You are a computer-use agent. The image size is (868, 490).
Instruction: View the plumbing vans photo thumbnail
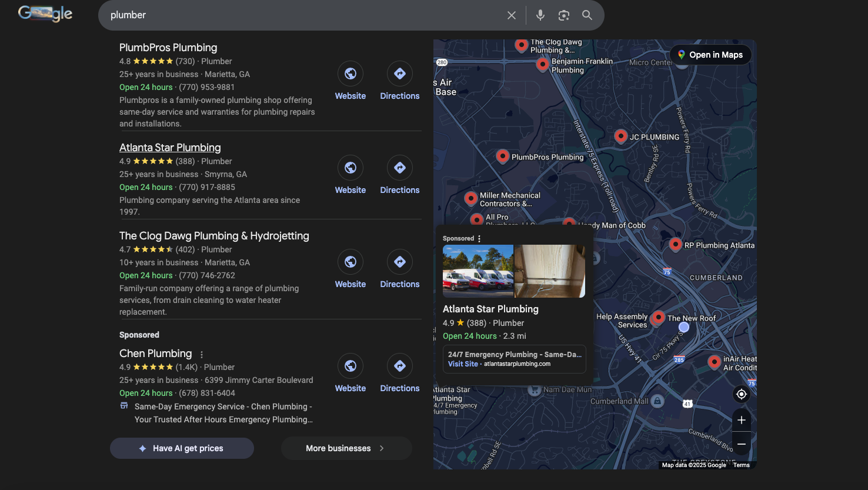tap(478, 271)
